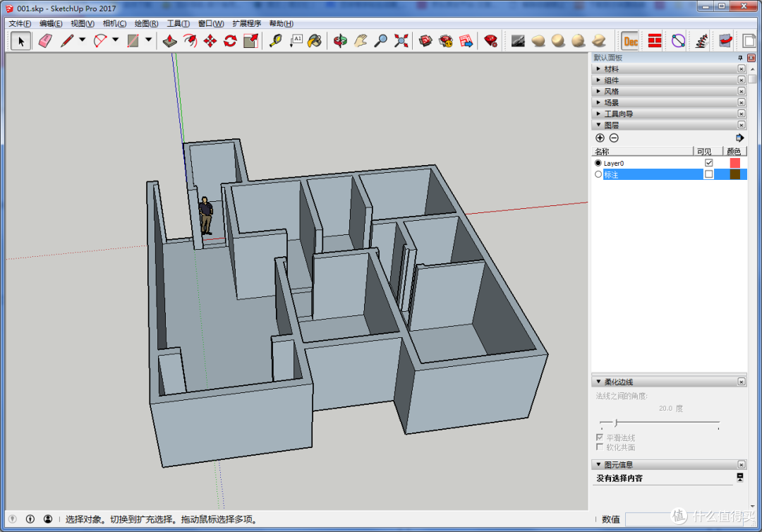This screenshot has width=762, height=532.
Task: Open the Line tool dropdown arrow
Action: (82, 40)
